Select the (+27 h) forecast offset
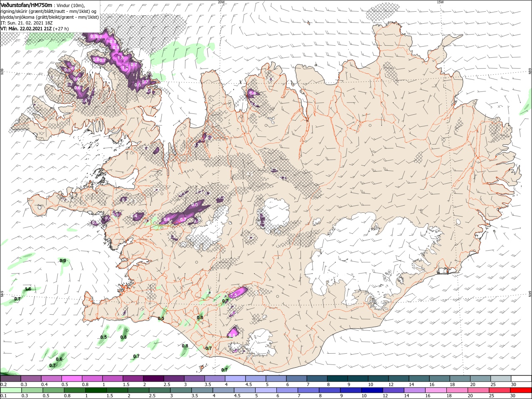This screenshot has height=399, width=532. [61, 29]
